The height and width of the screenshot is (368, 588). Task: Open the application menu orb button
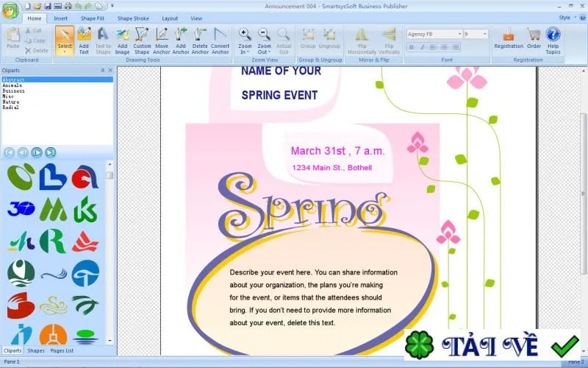[x=10, y=10]
